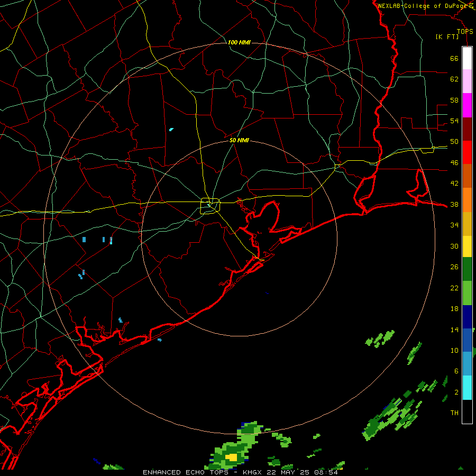Viewport: 476px width, 476px height.
Task: Click the 'TOPS' legend title
Action: (x=465, y=31)
